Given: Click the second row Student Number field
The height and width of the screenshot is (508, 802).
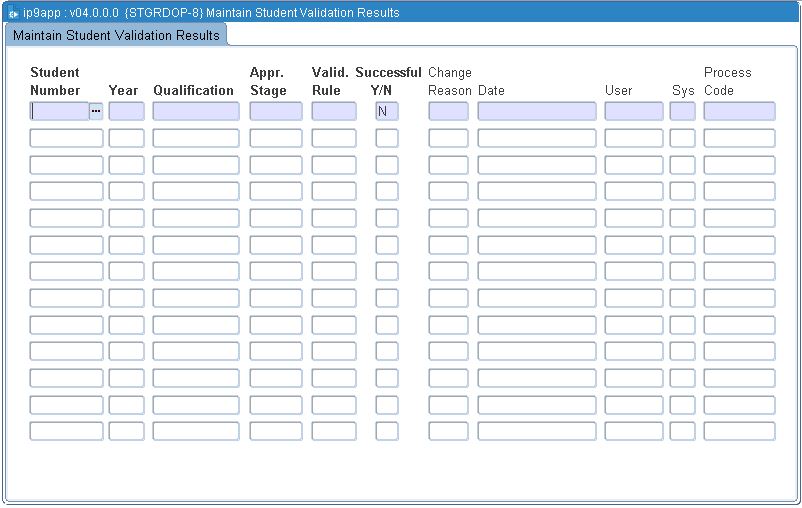Looking at the screenshot, I should tap(66, 138).
